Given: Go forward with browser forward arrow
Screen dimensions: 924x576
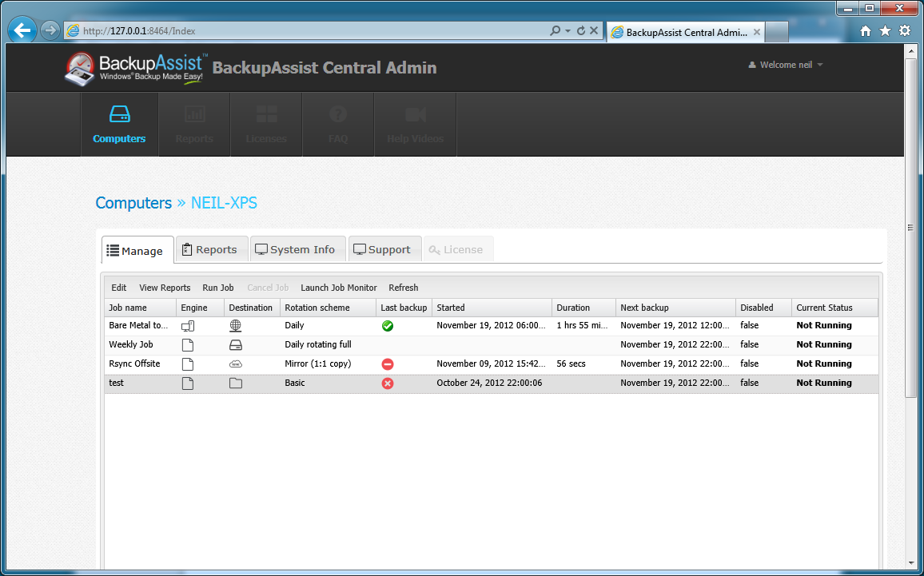Looking at the screenshot, I should tap(50, 30).
